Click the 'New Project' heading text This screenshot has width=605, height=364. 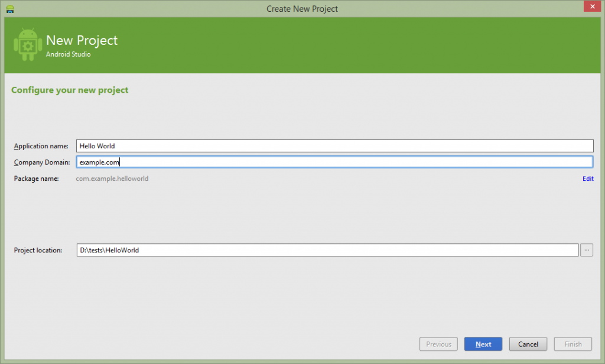coord(82,40)
